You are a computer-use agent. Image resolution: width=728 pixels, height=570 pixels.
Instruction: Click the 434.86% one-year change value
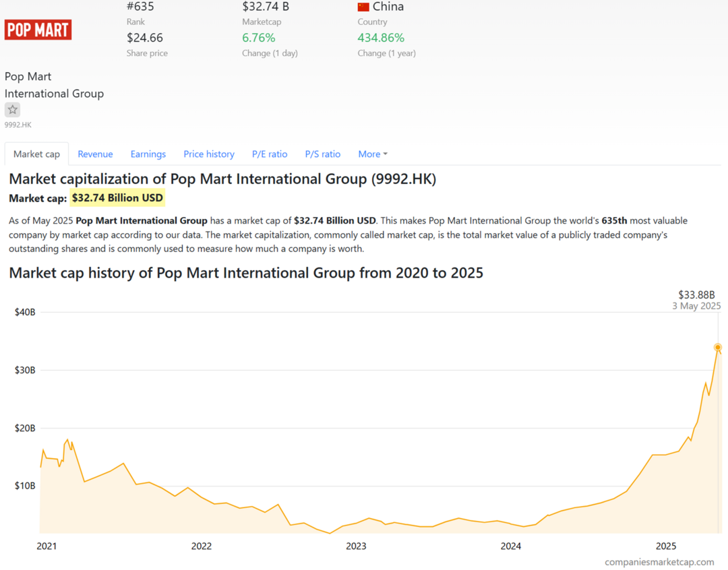click(x=381, y=38)
